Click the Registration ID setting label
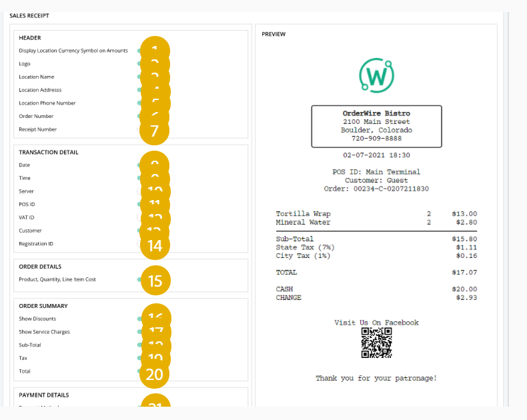The width and height of the screenshot is (527, 420). pos(36,243)
